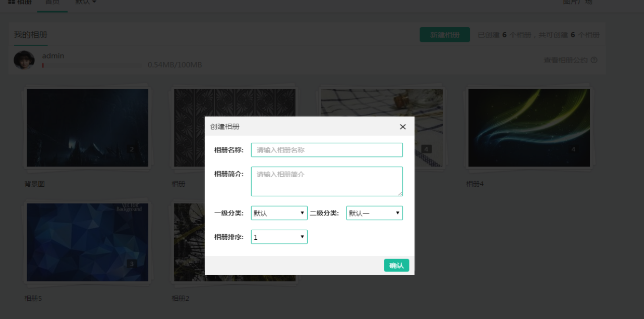Click the admin avatar picture
The height and width of the screenshot is (319, 644).
pyautogui.click(x=24, y=60)
